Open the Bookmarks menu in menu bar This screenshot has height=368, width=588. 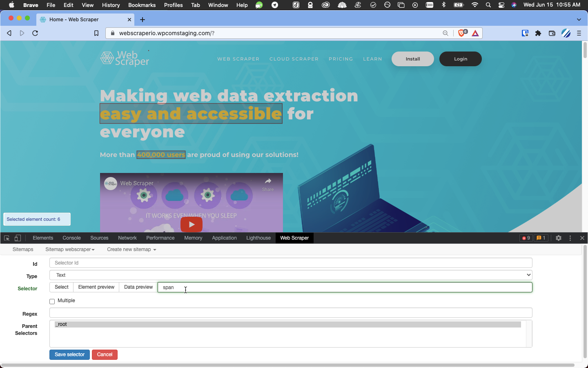(142, 5)
